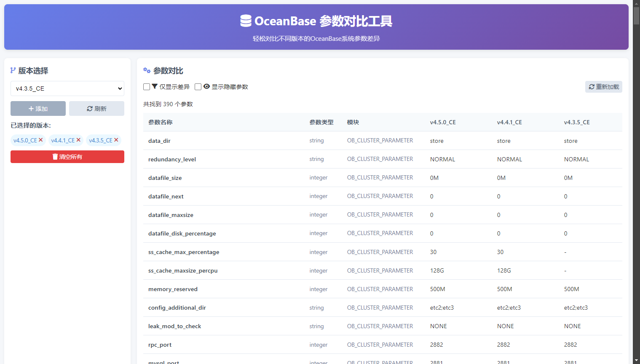The width and height of the screenshot is (640, 364).
Task: Select the ss_cache_maxsize_percpu parameter name
Action: 183,270
